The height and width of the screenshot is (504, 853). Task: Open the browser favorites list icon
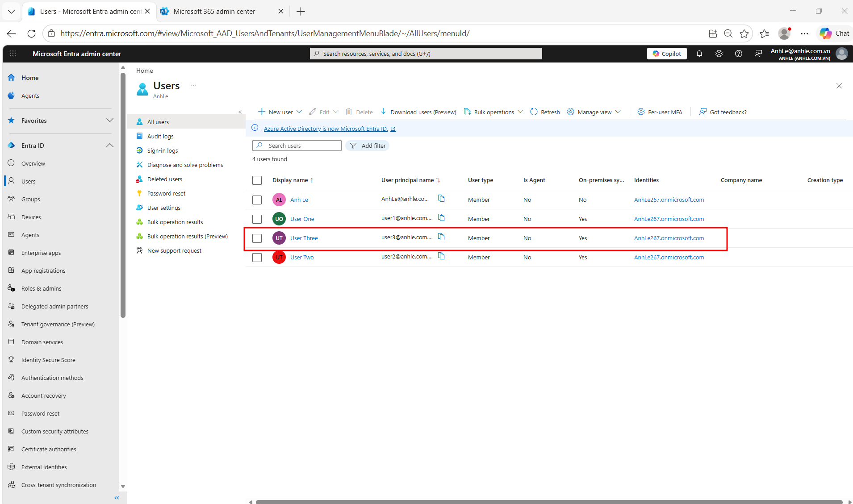click(764, 33)
